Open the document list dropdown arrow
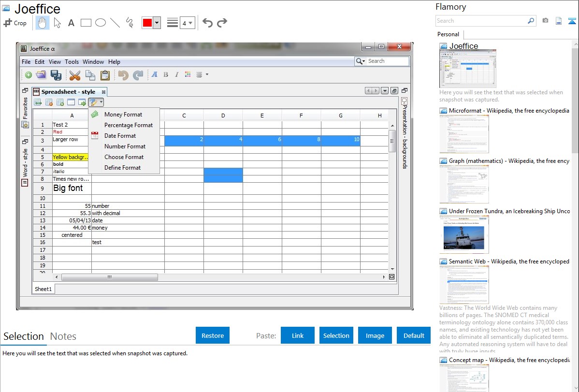The width and height of the screenshot is (579, 392). point(385,91)
